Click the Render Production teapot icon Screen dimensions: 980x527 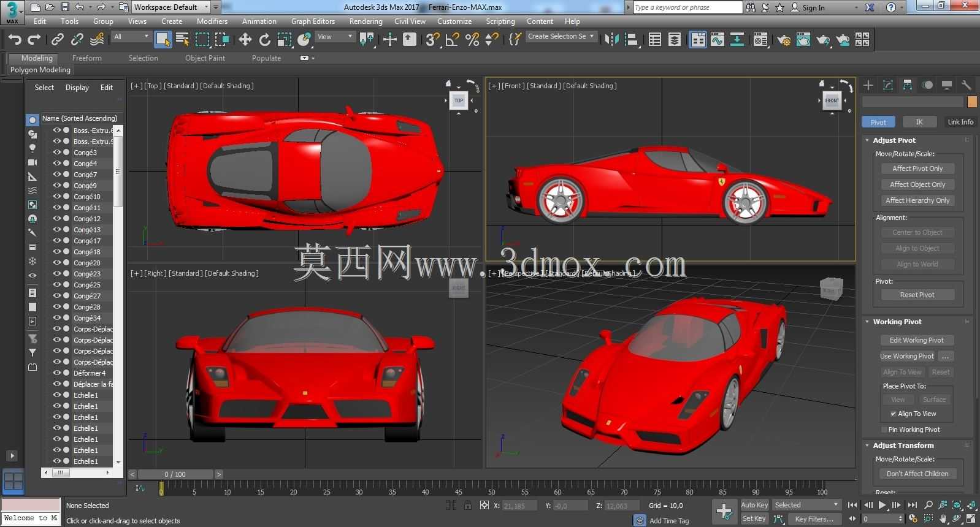tap(823, 40)
